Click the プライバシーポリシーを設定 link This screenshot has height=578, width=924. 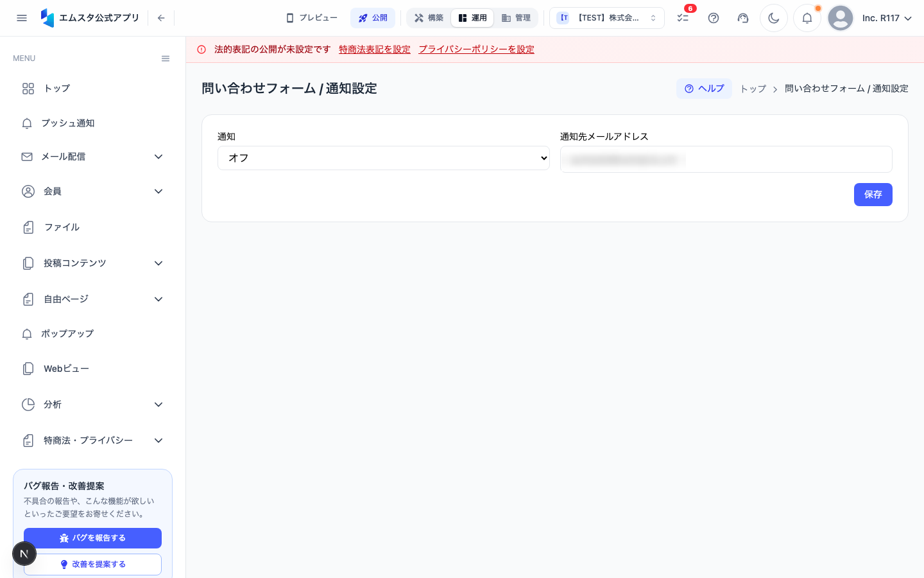pyautogui.click(x=477, y=49)
